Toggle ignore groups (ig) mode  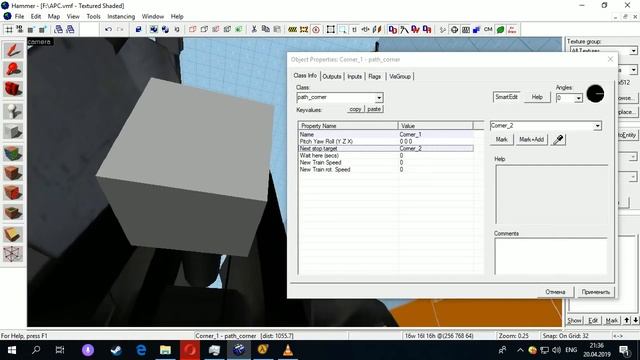click(177, 29)
